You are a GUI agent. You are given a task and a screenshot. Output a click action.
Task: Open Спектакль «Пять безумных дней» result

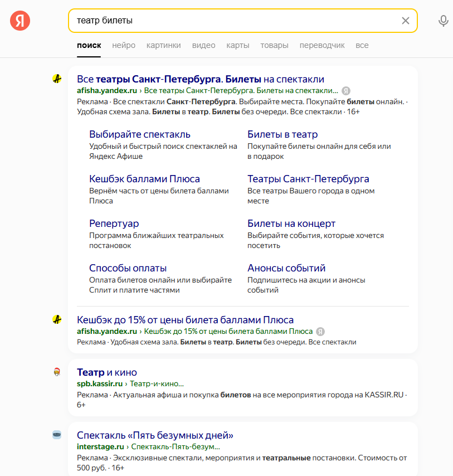click(x=155, y=435)
